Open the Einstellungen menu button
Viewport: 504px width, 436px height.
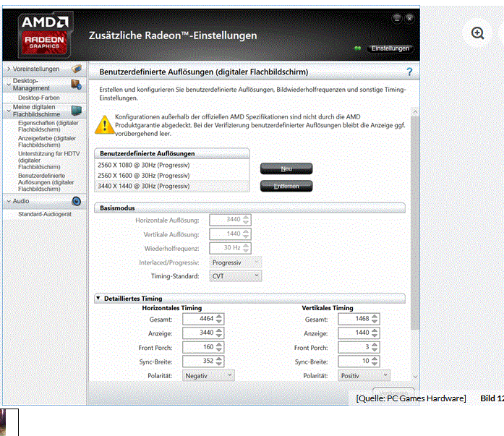tap(390, 48)
